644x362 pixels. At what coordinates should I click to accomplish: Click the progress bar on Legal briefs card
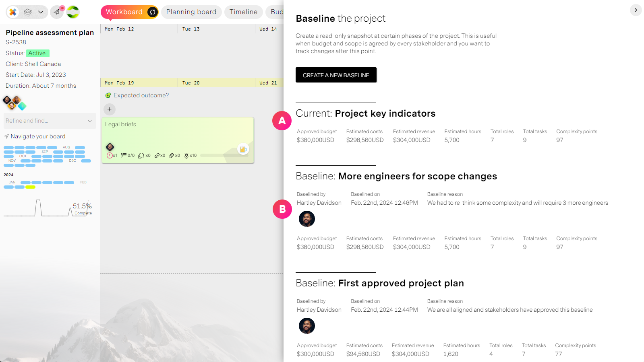224,155
